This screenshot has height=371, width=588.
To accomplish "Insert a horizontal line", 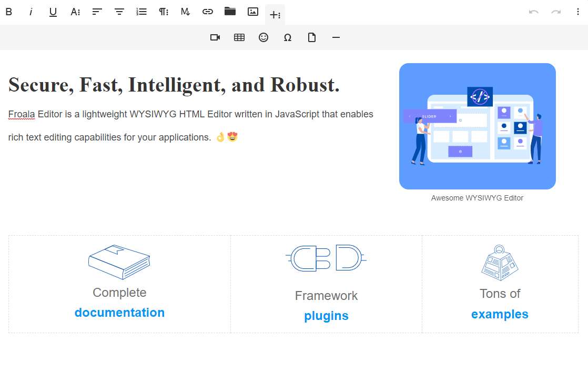I will (336, 37).
